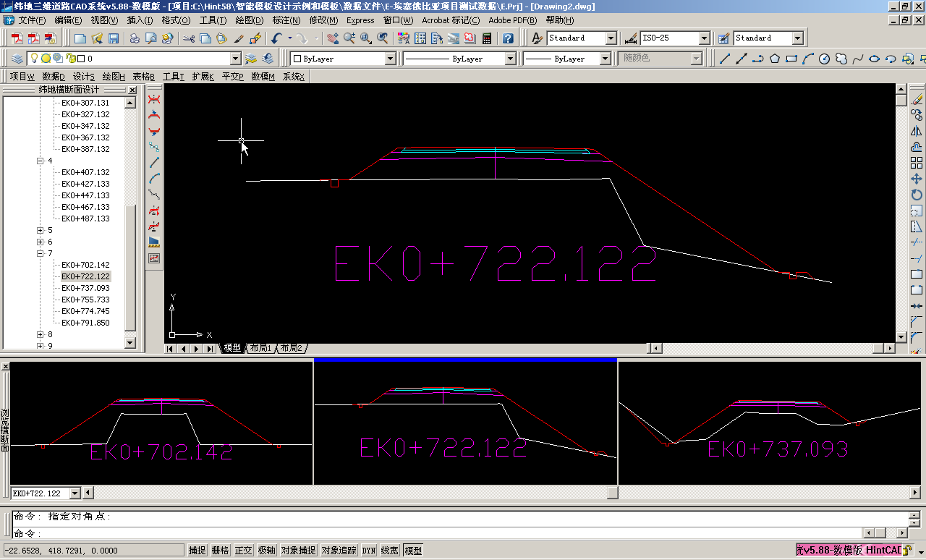Image resolution: width=926 pixels, height=560 pixels.
Task: Click the Undo arrow icon
Action: [276, 38]
